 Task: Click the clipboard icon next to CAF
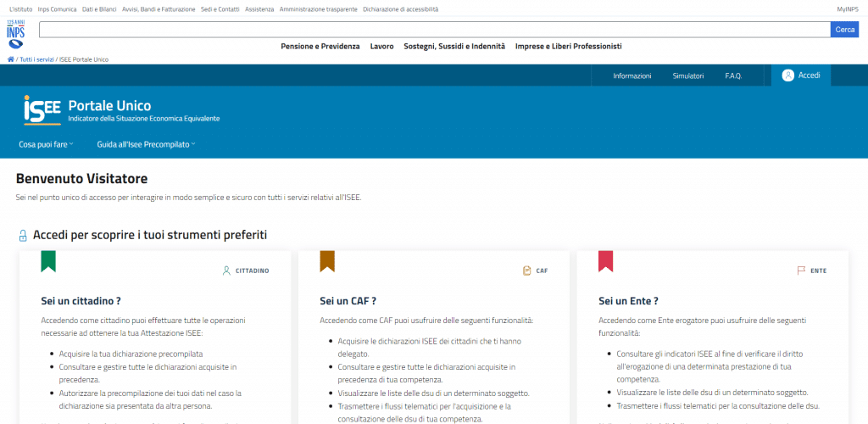(x=526, y=271)
